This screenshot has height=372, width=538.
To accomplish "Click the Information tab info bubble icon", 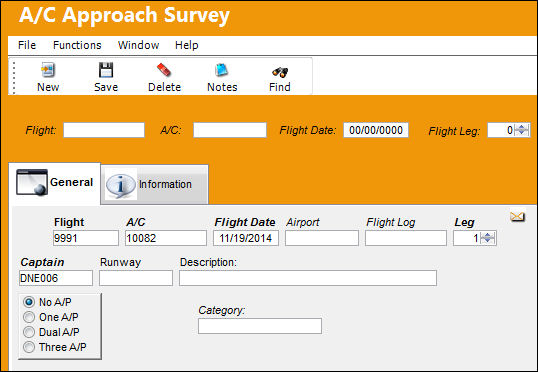I will click(120, 186).
